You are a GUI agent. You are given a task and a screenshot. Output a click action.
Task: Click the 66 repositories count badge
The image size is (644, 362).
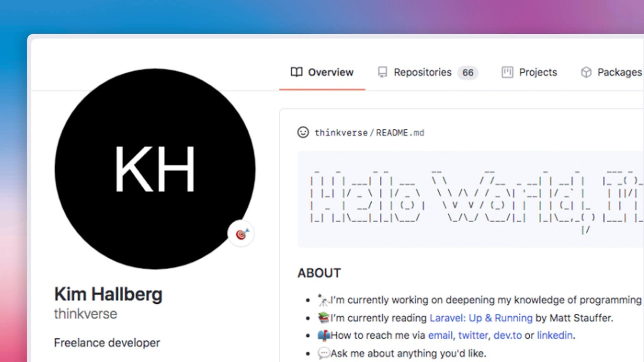point(467,73)
